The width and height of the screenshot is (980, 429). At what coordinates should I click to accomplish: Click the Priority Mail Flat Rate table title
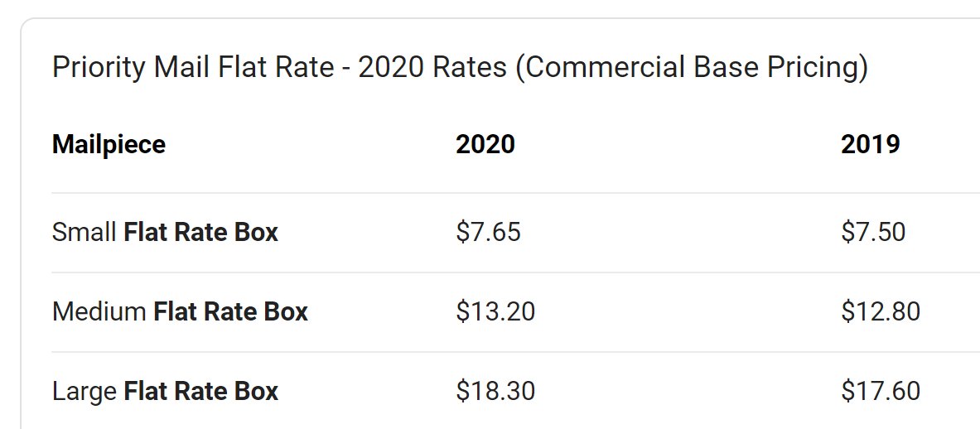460,67
